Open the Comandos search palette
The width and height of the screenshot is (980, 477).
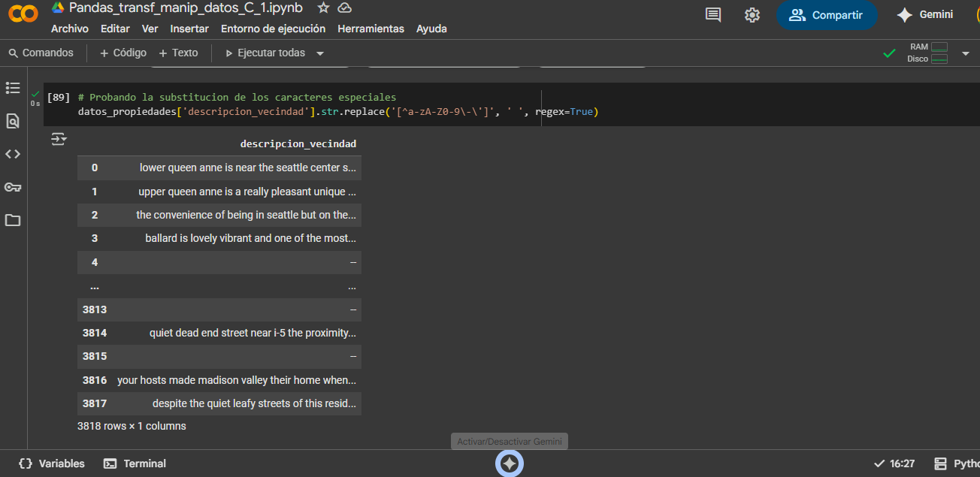[x=41, y=53]
